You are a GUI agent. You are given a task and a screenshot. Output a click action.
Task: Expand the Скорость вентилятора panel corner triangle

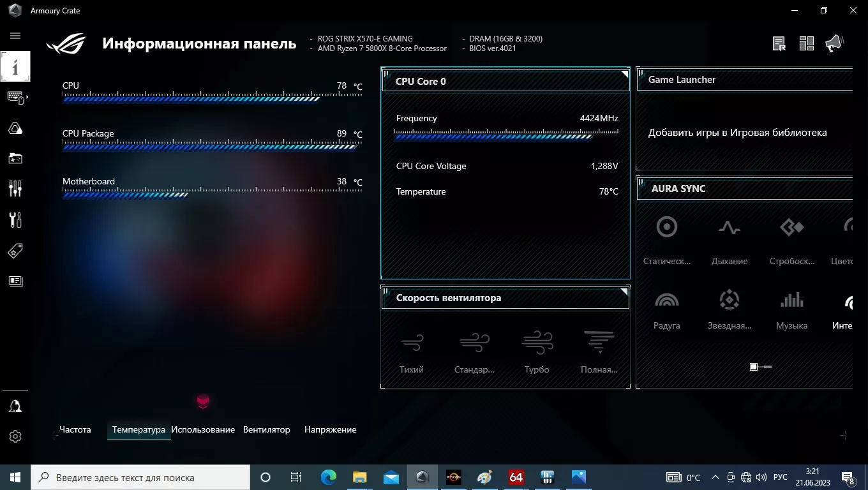point(625,291)
